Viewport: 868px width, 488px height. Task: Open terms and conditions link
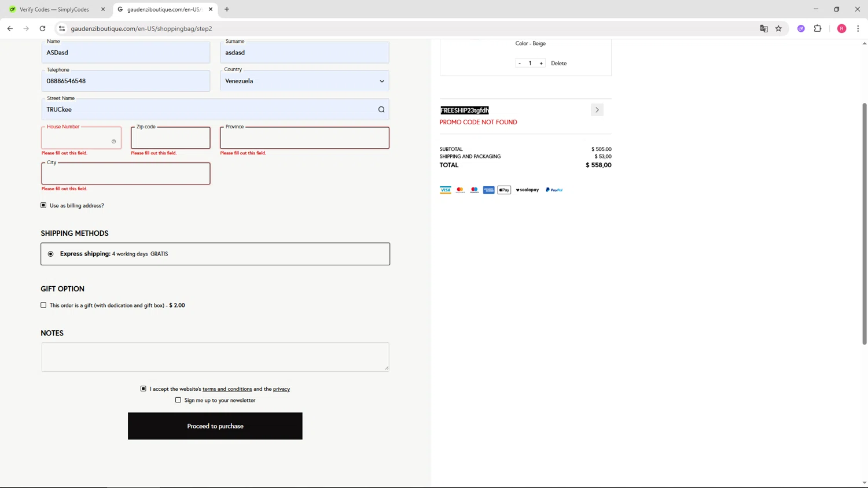coord(227,389)
